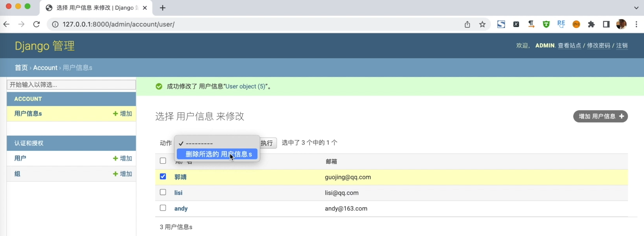Open the orange circle extension icon
Image resolution: width=644 pixels, height=236 pixels.
click(576, 24)
